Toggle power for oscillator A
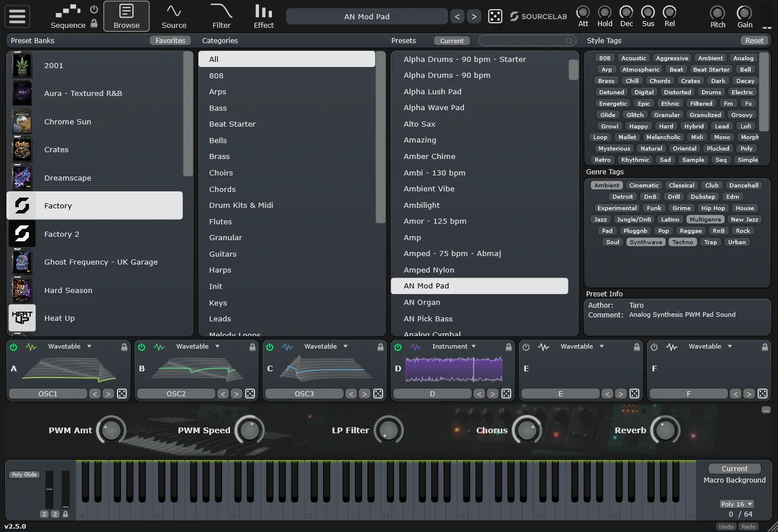Viewport: 778px width, 532px height. (14, 347)
